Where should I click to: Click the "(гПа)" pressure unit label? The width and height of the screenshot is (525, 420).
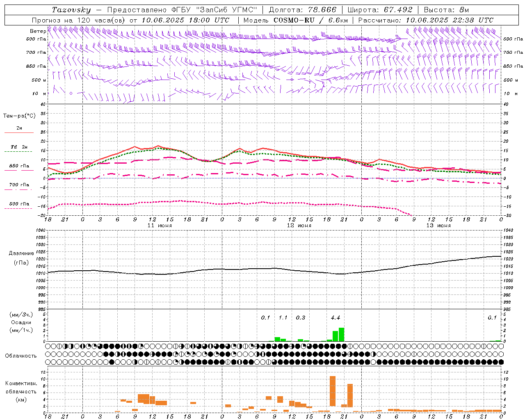pyautogui.click(x=21, y=263)
